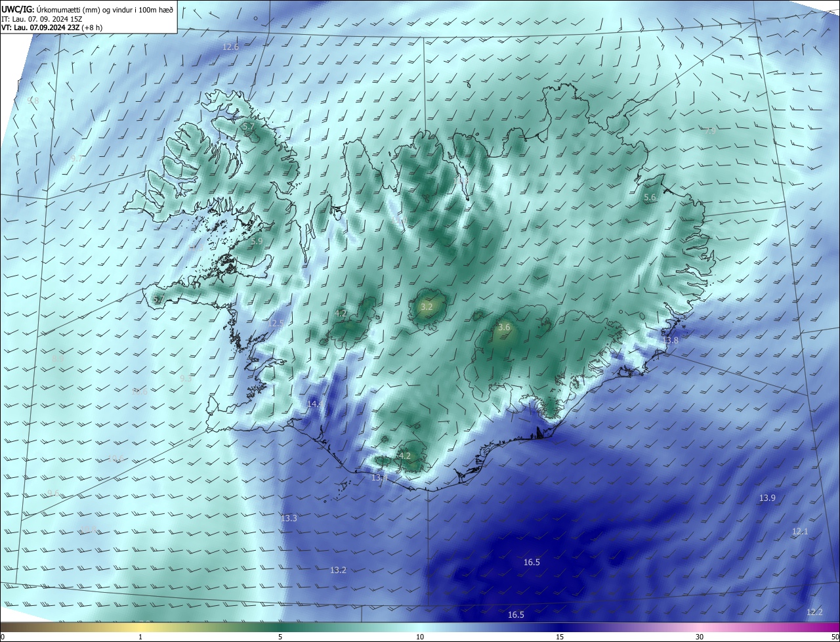
Task: Click the 12.2 value on the map
Action: pyautogui.click(x=814, y=612)
